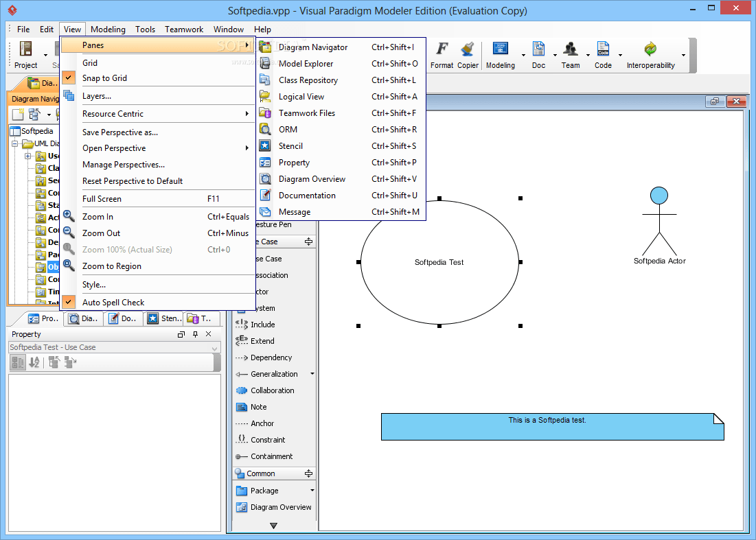This screenshot has width=756, height=540.
Task: Click the Zoom Out magnifier icon
Action: pos(69,233)
